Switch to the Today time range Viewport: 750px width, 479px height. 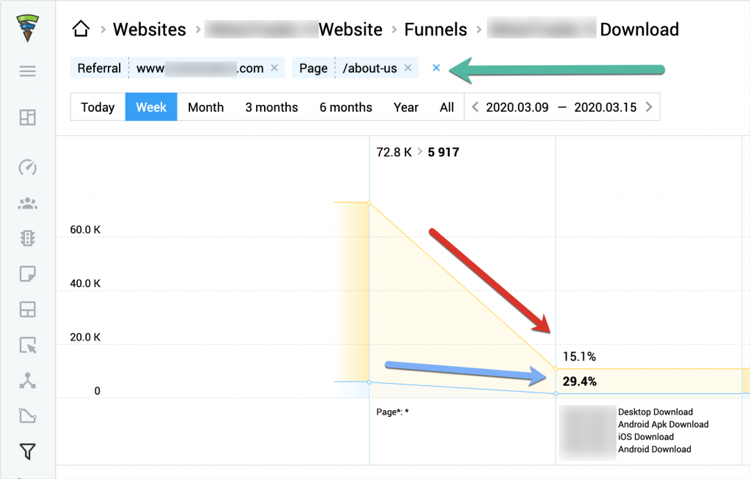[98, 107]
